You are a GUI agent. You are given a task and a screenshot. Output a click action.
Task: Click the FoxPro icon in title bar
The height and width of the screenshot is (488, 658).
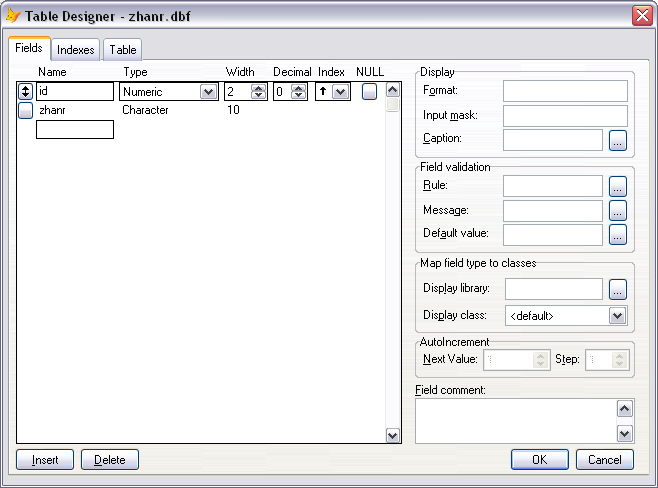point(13,16)
